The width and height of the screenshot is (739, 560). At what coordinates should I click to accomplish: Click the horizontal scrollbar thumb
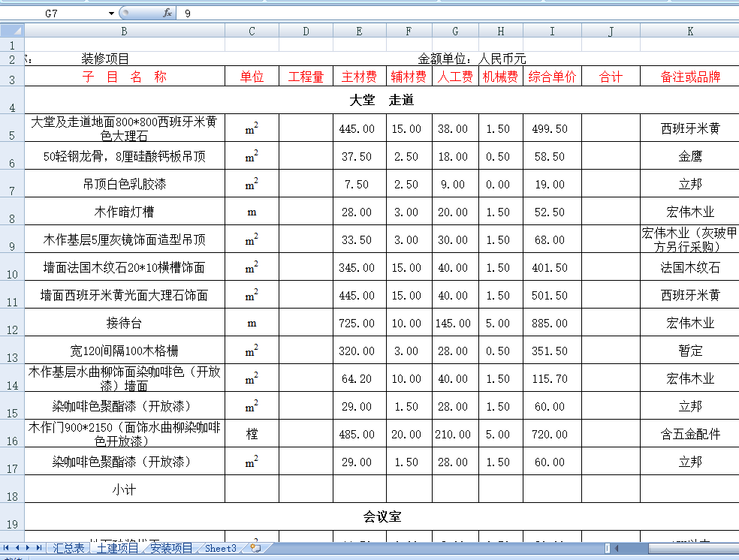694,548
